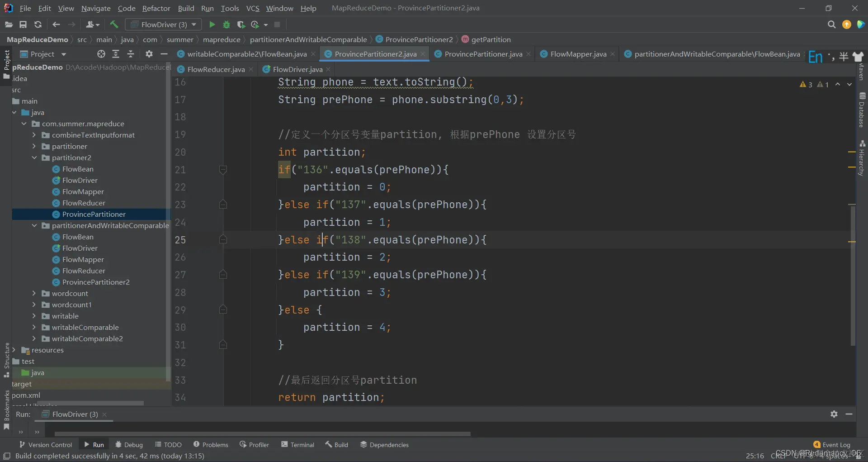868x462 pixels.
Task: Go to previous highlighted error arrow
Action: tap(838, 84)
